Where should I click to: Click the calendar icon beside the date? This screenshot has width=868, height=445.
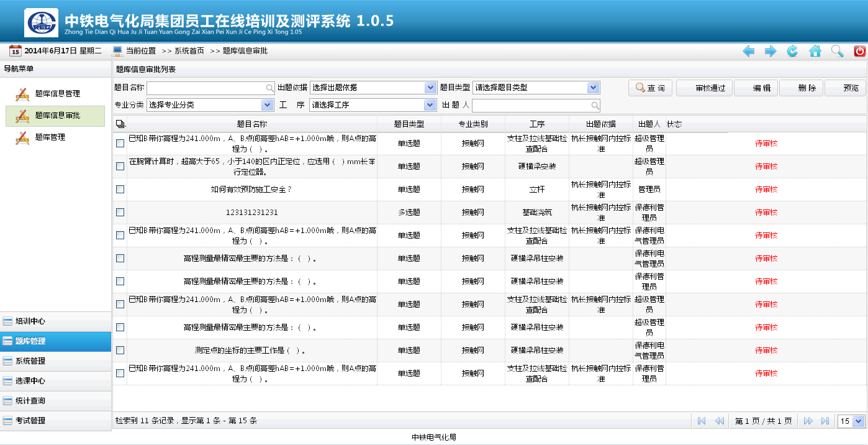click(x=16, y=51)
